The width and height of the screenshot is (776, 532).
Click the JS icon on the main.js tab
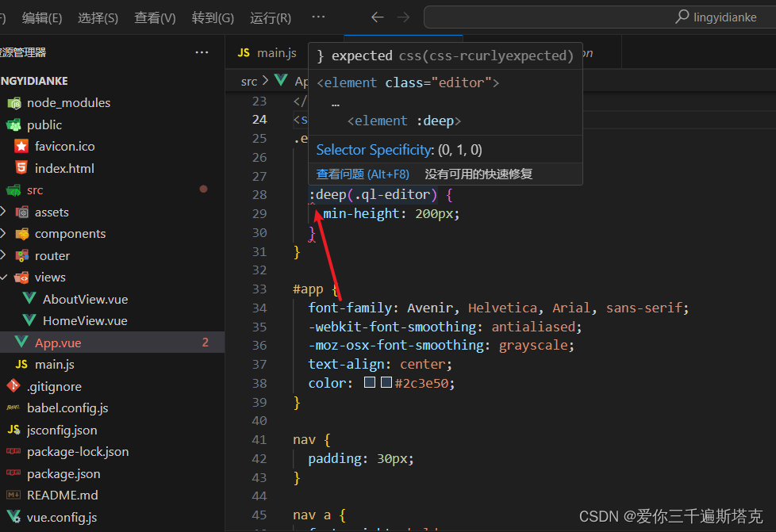244,52
